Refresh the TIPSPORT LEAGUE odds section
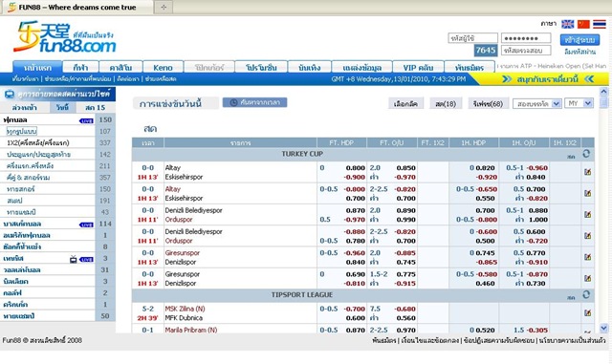The image size is (612, 364). tap(586, 294)
